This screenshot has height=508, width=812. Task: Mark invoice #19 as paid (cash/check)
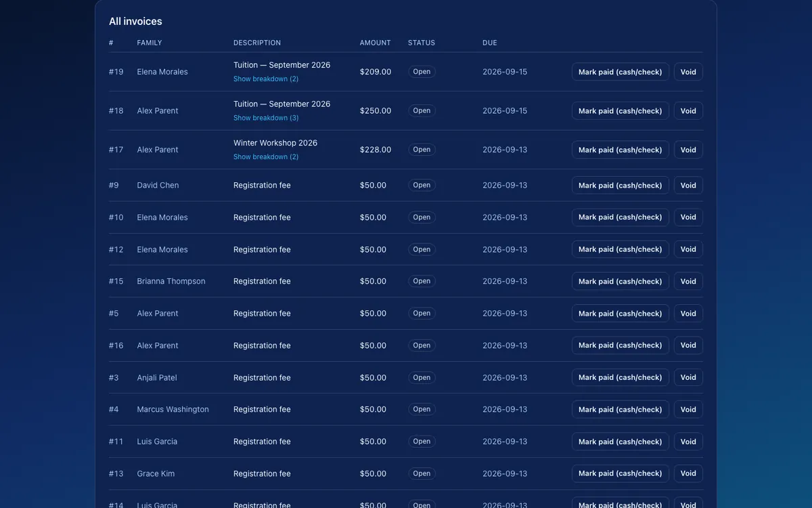(x=621, y=72)
